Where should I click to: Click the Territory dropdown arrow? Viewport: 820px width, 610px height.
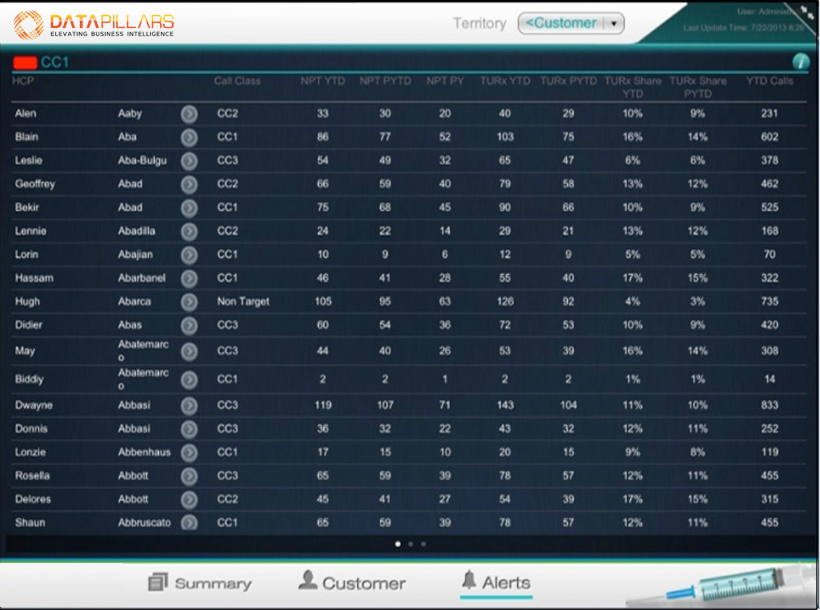point(614,24)
